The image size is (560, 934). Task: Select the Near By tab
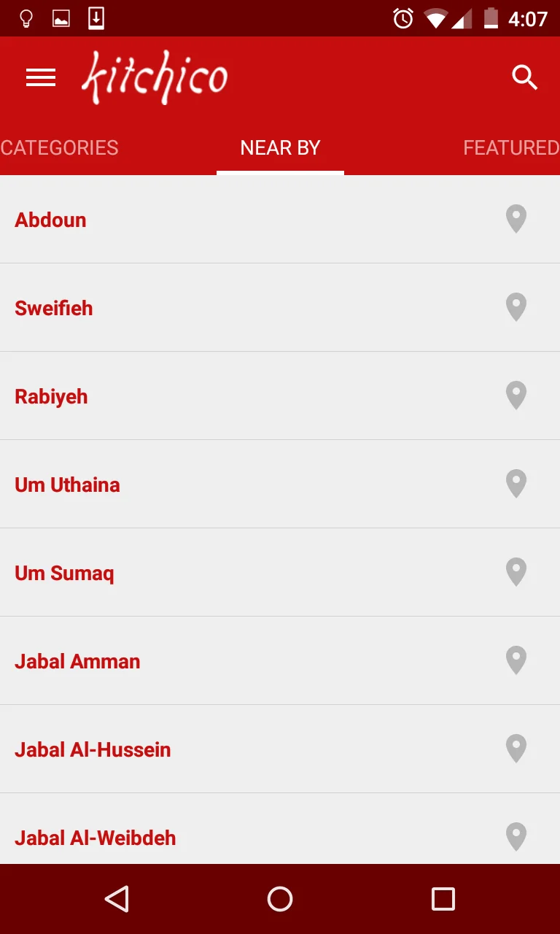coord(280,147)
